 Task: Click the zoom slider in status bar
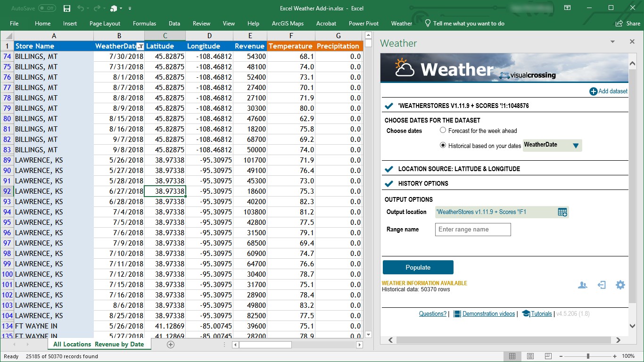tap(588, 356)
